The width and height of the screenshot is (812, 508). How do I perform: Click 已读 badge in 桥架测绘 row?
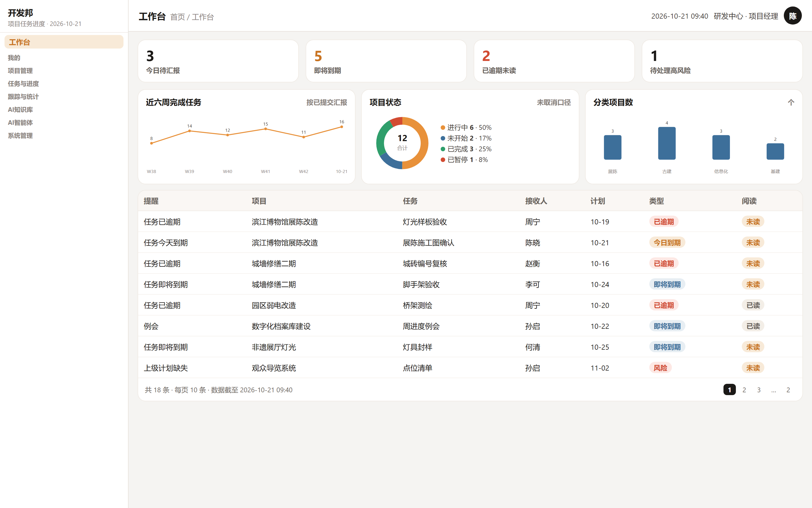coord(753,305)
